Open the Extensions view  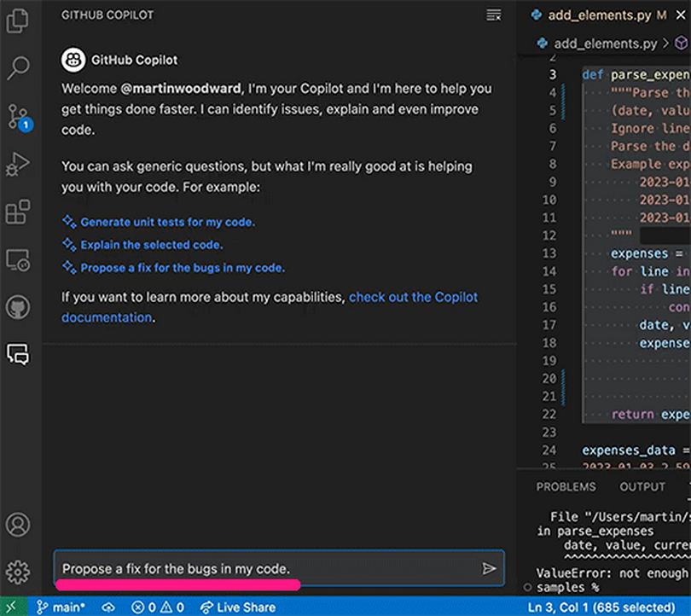click(x=18, y=212)
